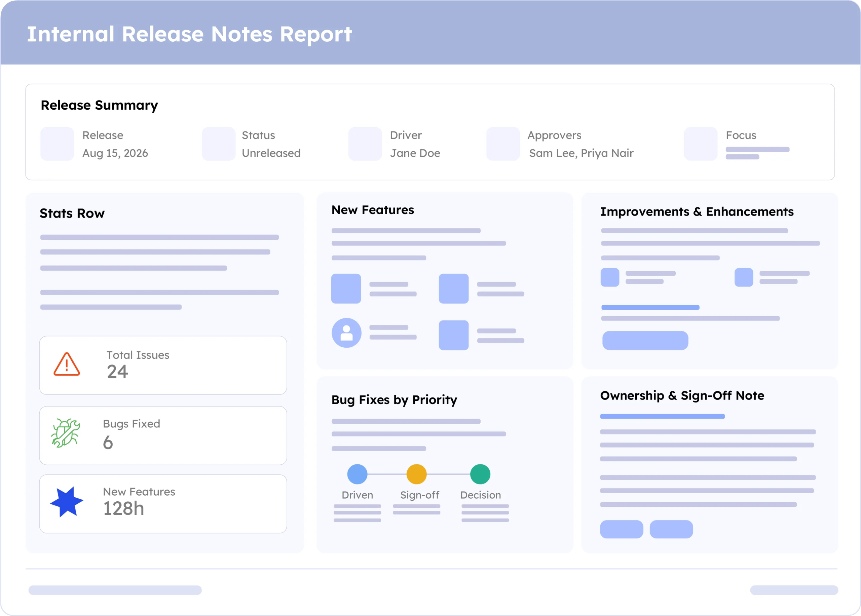This screenshot has height=616, width=861.
Task: Click the blue highlighted link line in Improvements
Action: tap(650, 308)
